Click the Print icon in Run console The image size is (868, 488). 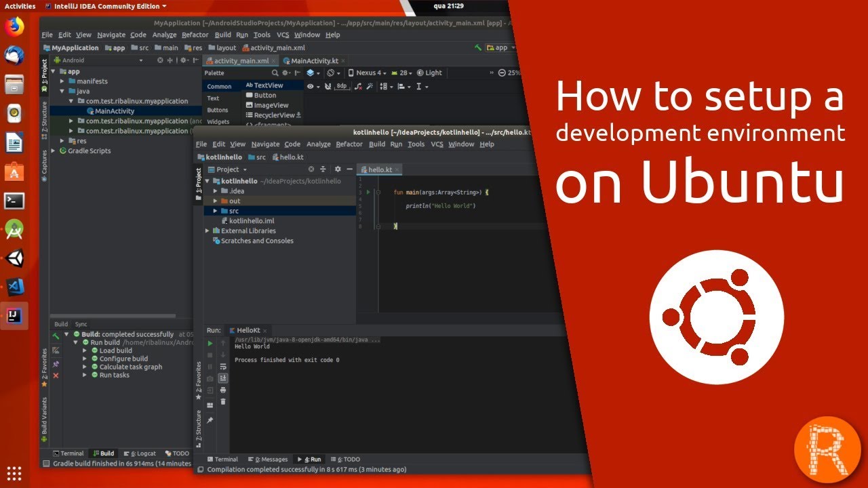pyautogui.click(x=223, y=390)
